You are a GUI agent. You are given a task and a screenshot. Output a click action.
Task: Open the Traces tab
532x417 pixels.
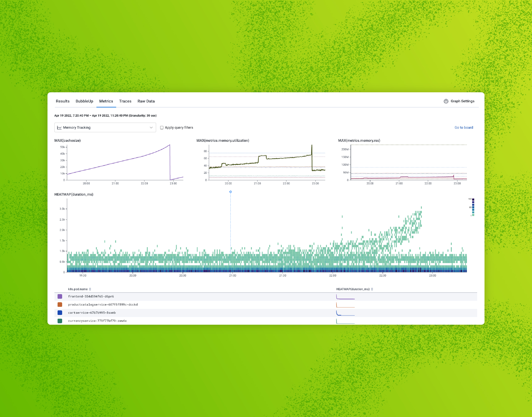[125, 101]
